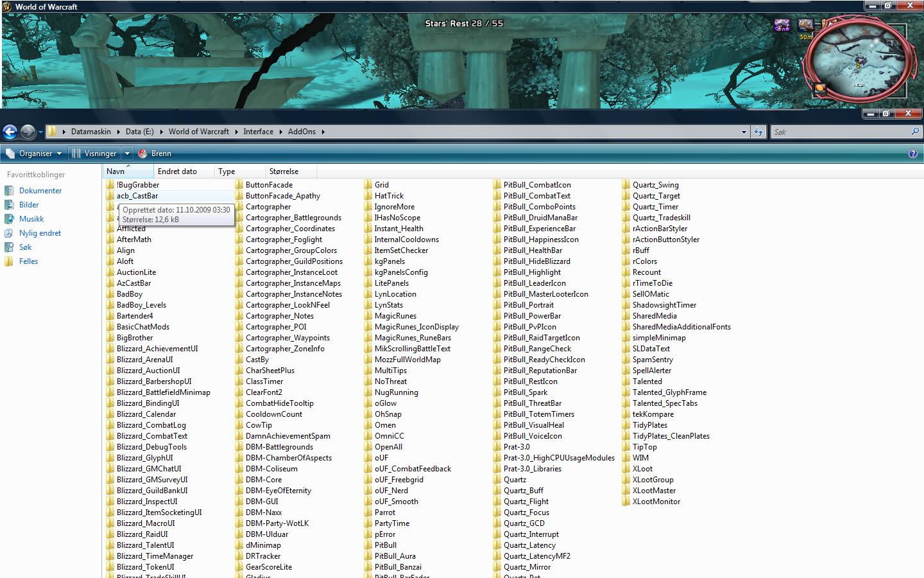
Task: Select the Bartender4 folder icon
Action: click(x=110, y=316)
